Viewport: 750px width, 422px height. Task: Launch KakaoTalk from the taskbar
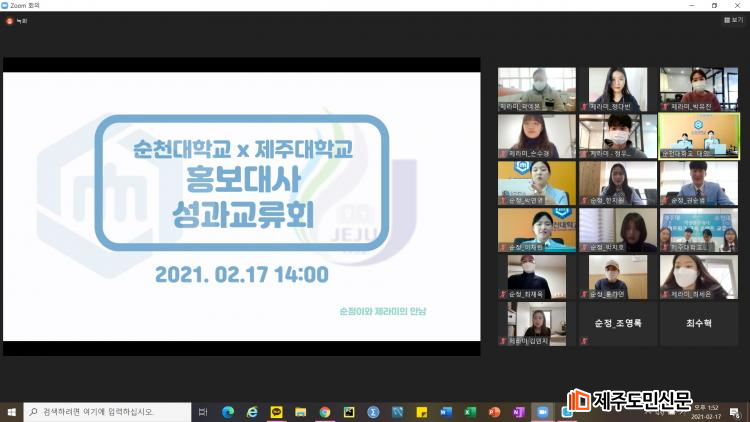tap(276, 412)
